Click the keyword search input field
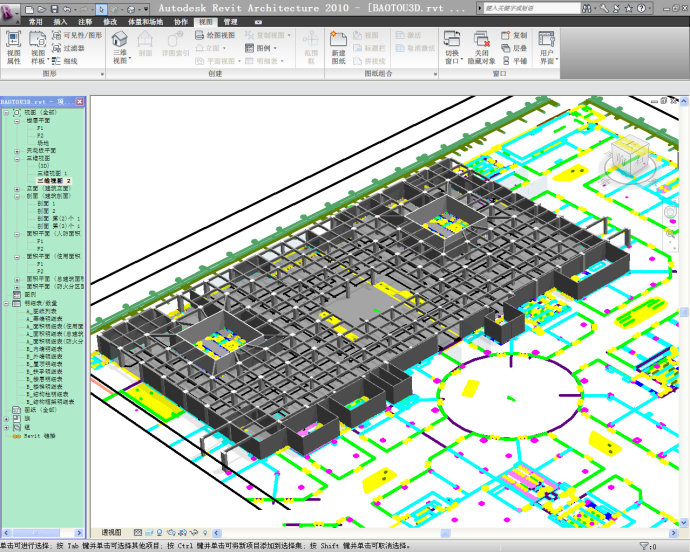The image size is (690, 552). click(532, 8)
